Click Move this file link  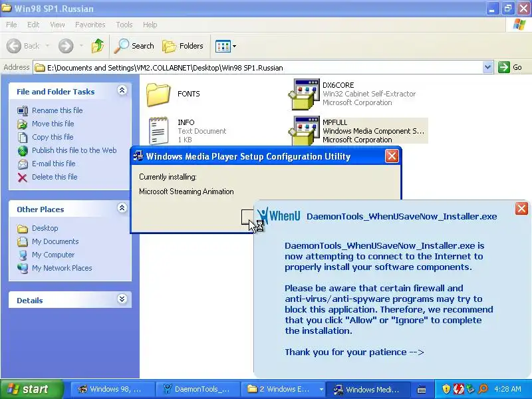(53, 124)
